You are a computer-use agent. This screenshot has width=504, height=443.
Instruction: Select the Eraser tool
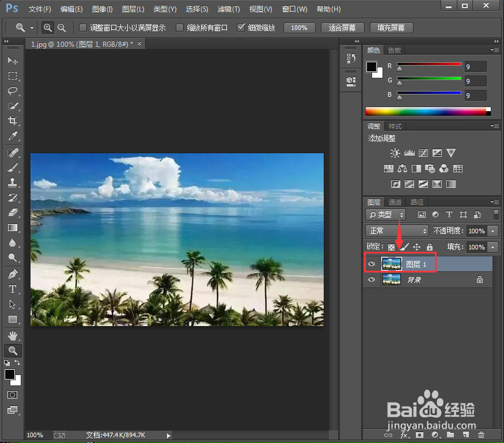(13, 213)
